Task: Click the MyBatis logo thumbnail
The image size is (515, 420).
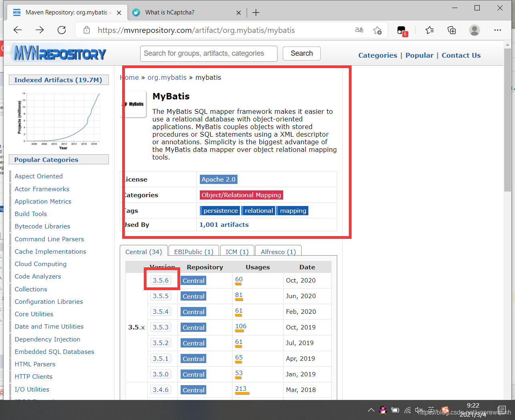Action: point(133,104)
